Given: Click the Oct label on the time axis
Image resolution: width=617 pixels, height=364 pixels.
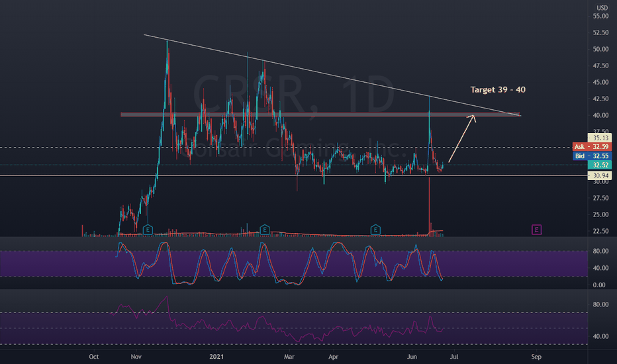Looking at the screenshot, I should tap(93, 357).
